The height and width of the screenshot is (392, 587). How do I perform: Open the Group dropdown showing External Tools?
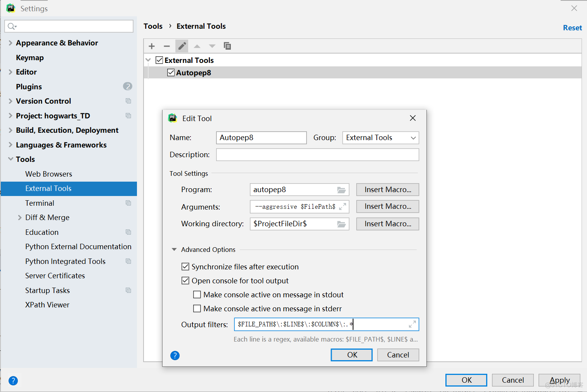[381, 138]
